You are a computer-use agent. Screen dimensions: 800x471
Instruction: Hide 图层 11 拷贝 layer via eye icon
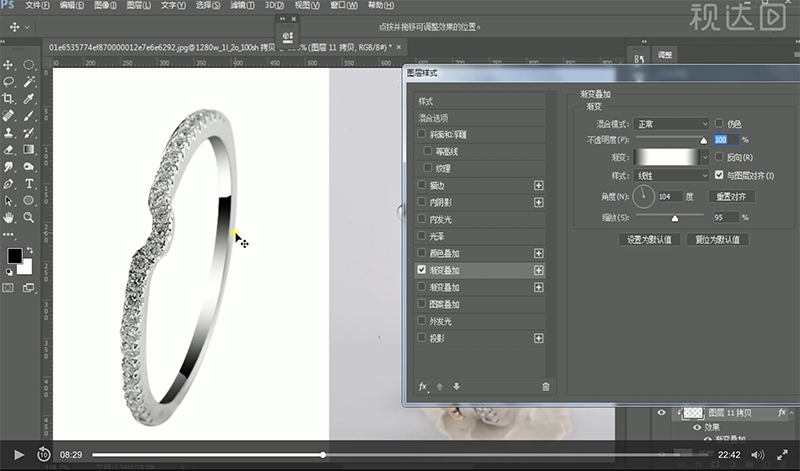pos(661,413)
